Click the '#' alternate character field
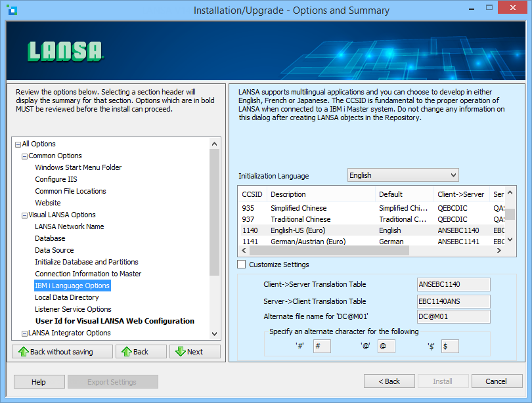532x403 pixels. point(322,347)
